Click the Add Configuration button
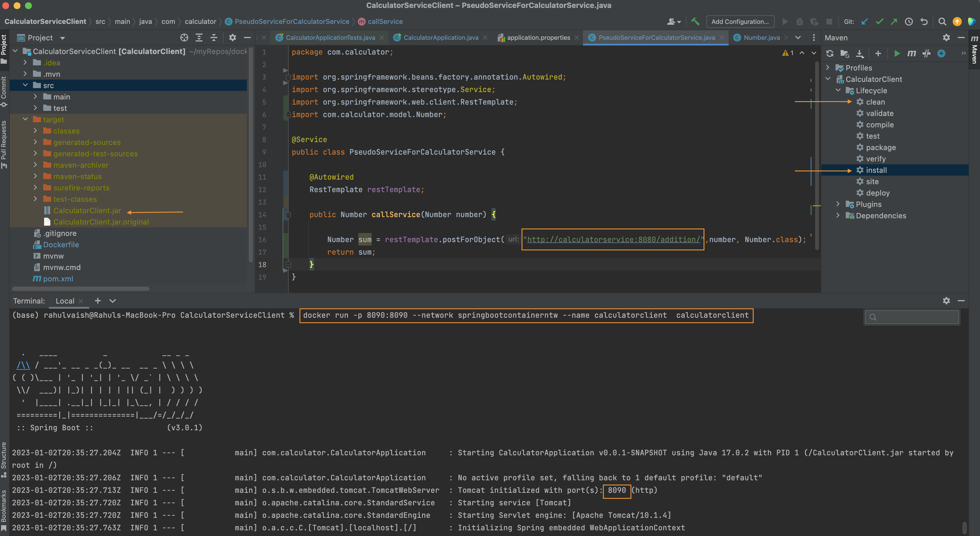The image size is (980, 536). coord(740,22)
